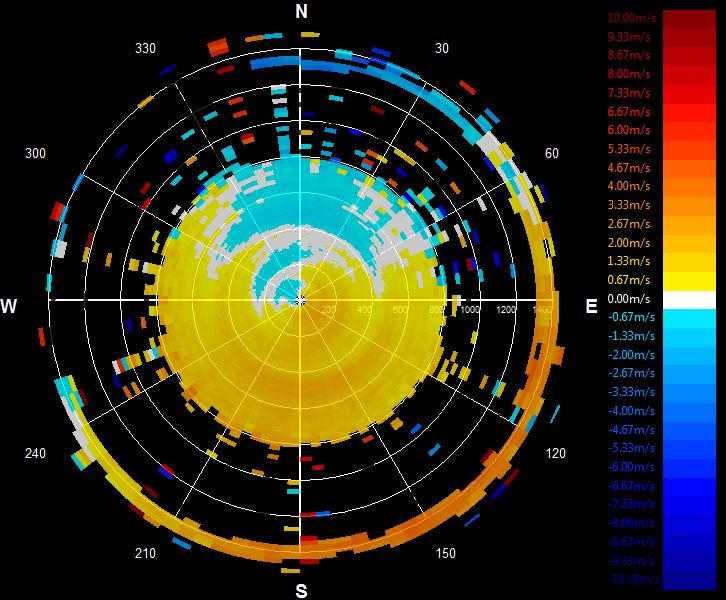Screen dimensions: 726x600
Task: Click the N compass label
Action: pyautogui.click(x=301, y=11)
